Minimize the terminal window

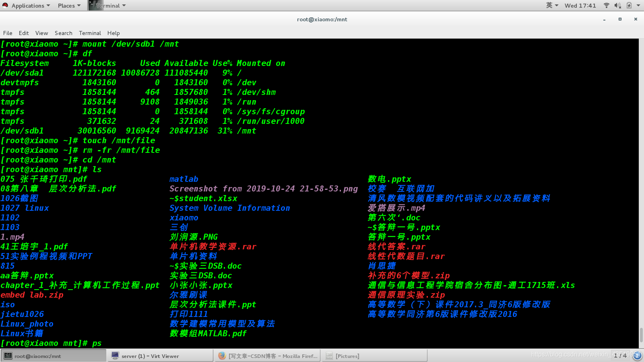click(x=604, y=19)
